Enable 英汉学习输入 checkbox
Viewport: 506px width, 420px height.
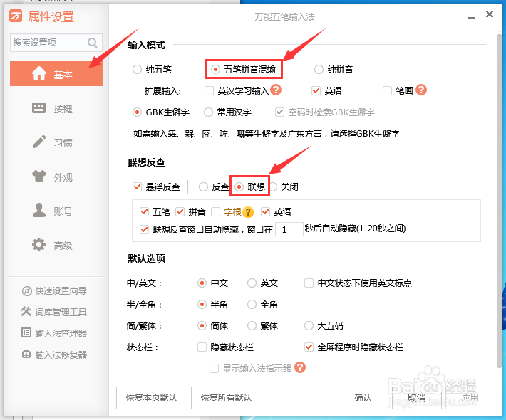[209, 91]
